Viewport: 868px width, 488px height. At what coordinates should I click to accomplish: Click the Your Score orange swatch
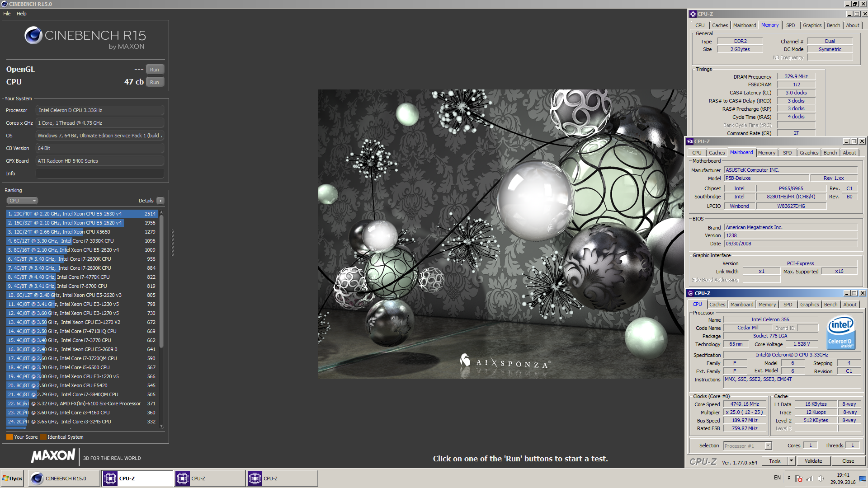9,437
